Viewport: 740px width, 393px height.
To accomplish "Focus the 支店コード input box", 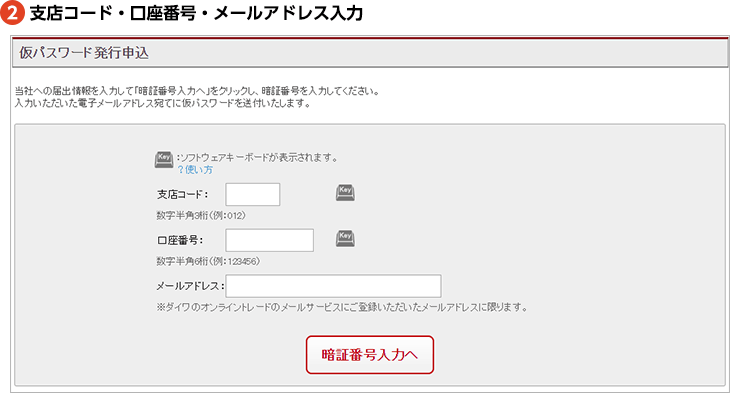I will [252, 194].
